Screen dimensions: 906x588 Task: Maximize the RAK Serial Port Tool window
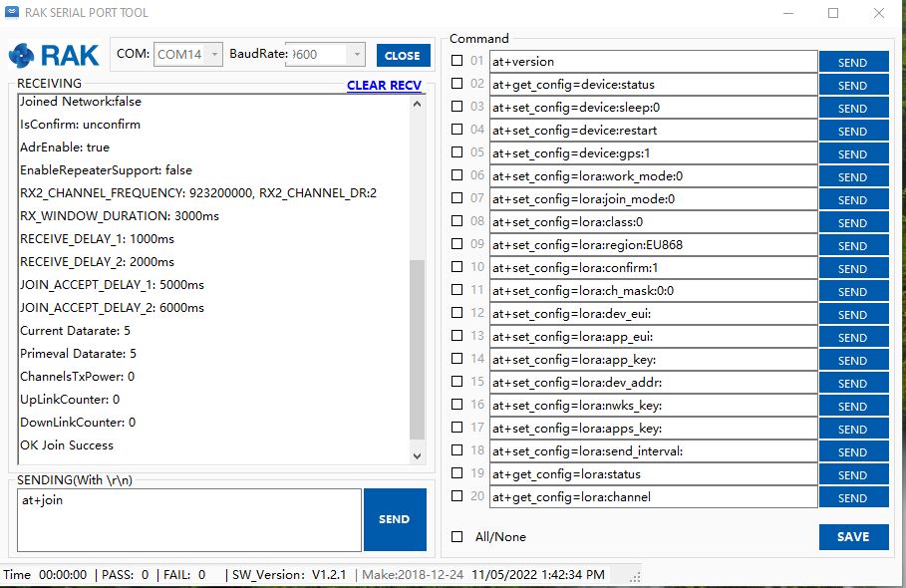tap(833, 13)
